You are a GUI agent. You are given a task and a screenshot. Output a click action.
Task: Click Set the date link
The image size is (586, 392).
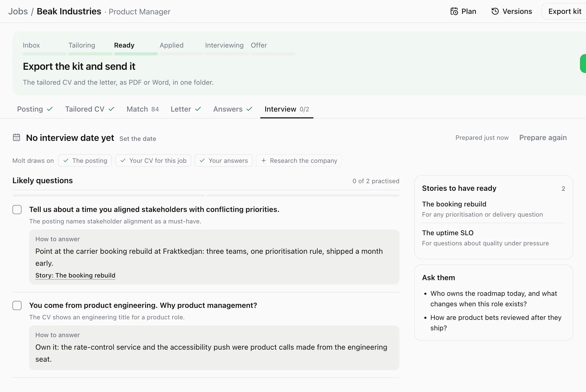pyautogui.click(x=138, y=139)
